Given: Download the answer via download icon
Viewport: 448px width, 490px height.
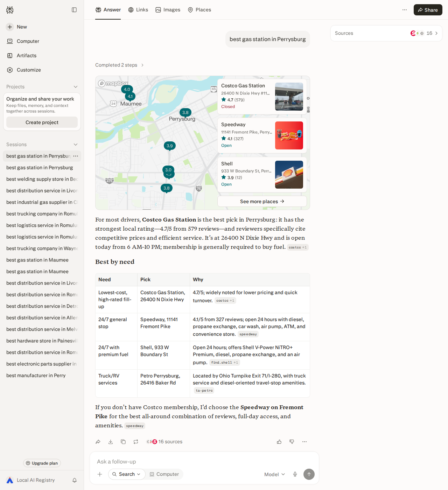Looking at the screenshot, I should click(x=111, y=442).
